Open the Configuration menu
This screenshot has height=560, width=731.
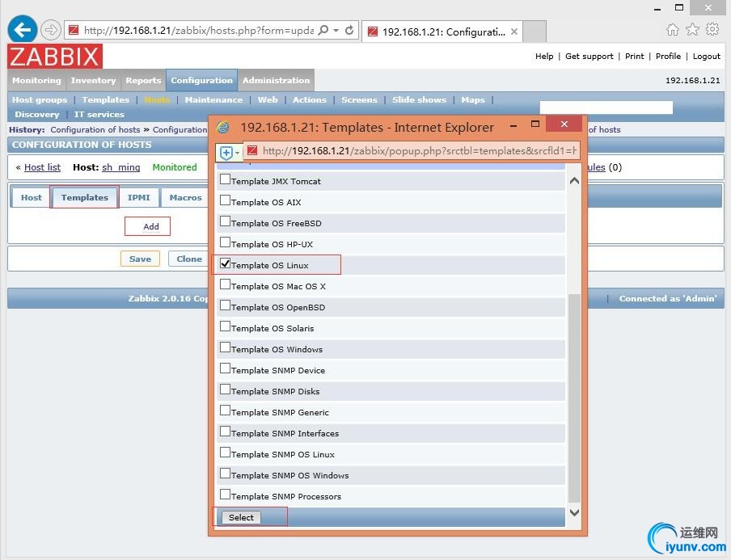pyautogui.click(x=201, y=80)
